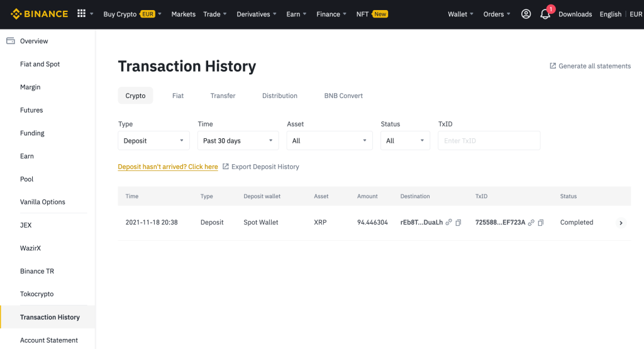Open WazirX in the sidebar
Viewport: 644px width, 349px height.
coord(30,248)
